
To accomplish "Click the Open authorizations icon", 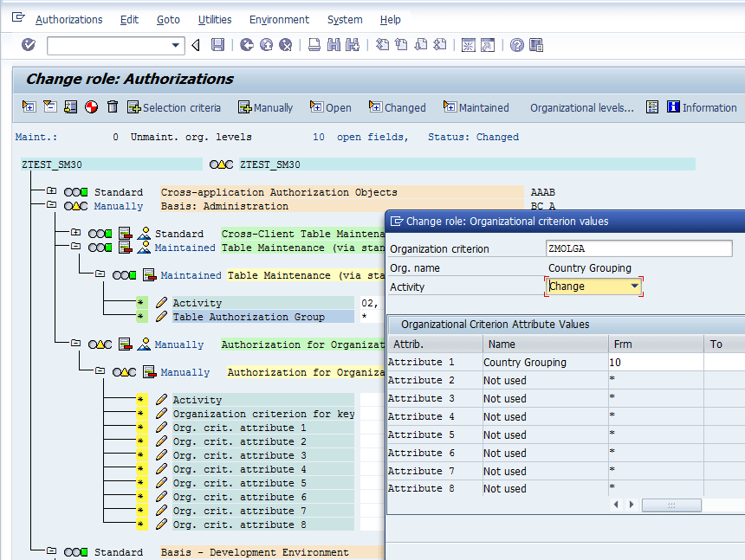I will (318, 107).
